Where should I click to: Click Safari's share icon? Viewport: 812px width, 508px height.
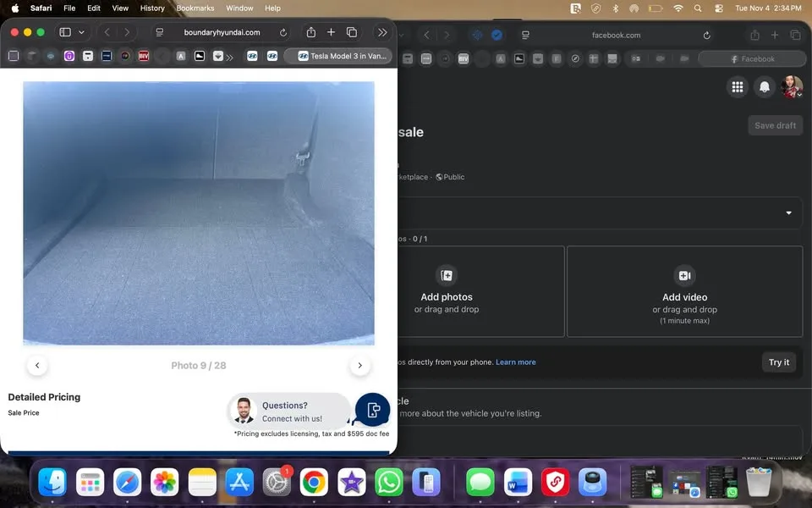coord(312,32)
